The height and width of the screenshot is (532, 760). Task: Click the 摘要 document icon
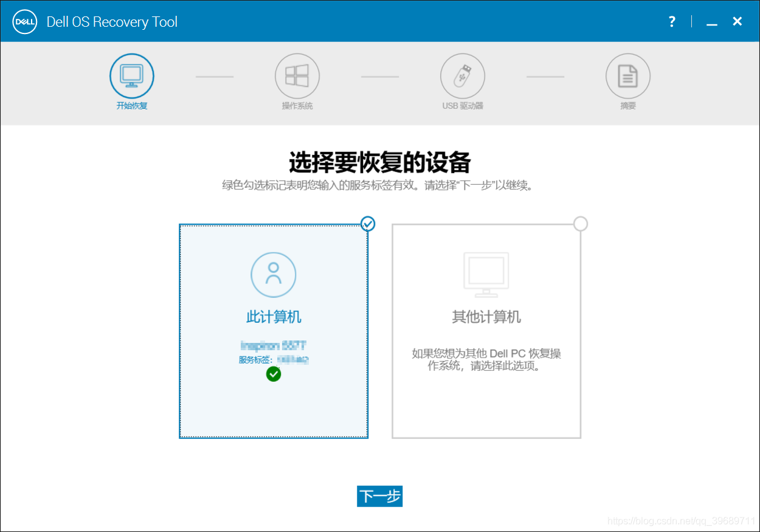pos(627,75)
